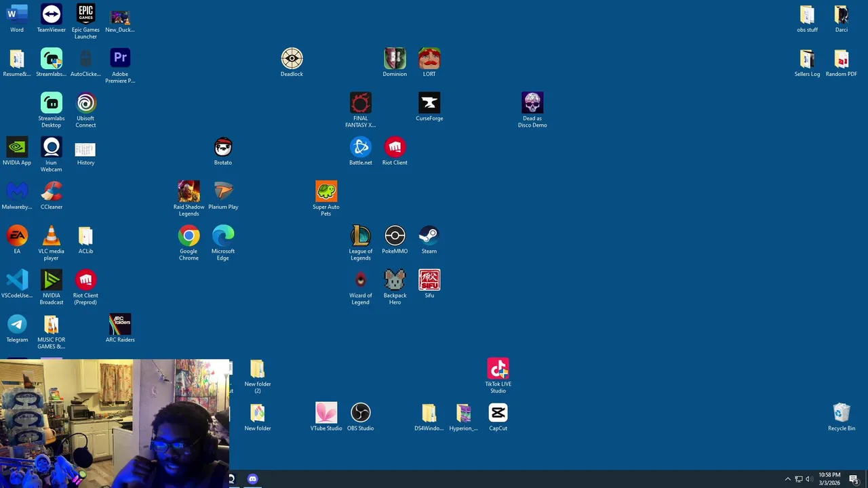Launch the Dead as Disco Demo icon
868x488 pixels.
532,103
